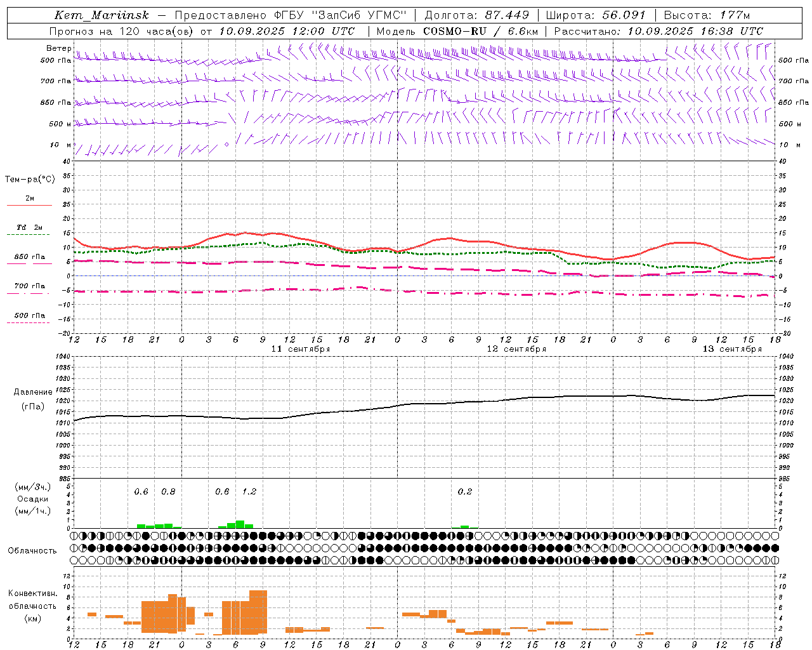This screenshot has height=650, width=812.
Task: Click the tallest green precipitation bar
Action: (240, 524)
